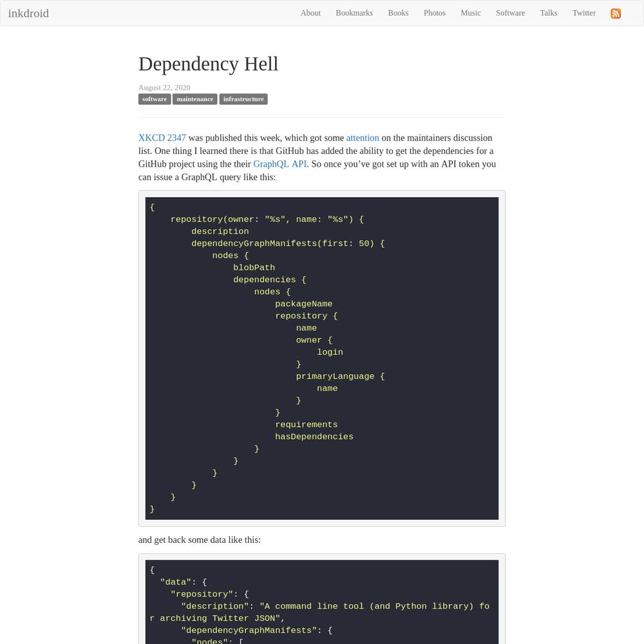Open the Music page
Screen dimensions: 644x644
coord(470,13)
